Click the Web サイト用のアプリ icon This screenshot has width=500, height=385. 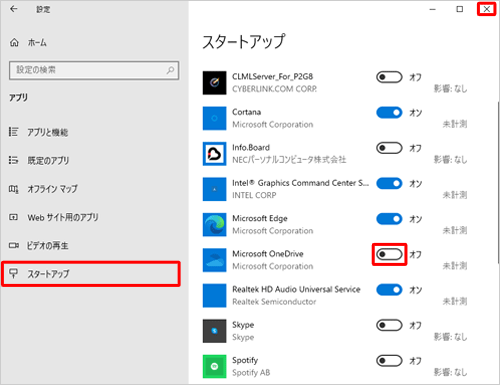13,217
